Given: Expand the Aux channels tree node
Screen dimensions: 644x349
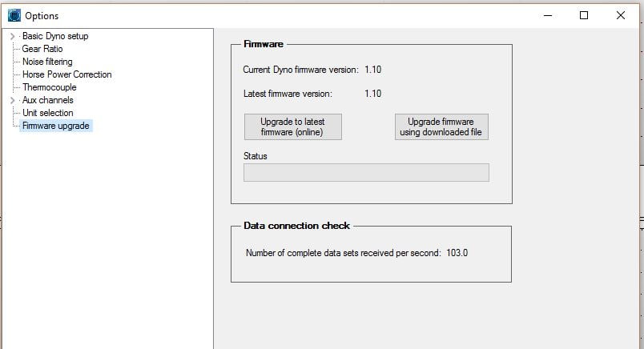Looking at the screenshot, I should (12, 100).
